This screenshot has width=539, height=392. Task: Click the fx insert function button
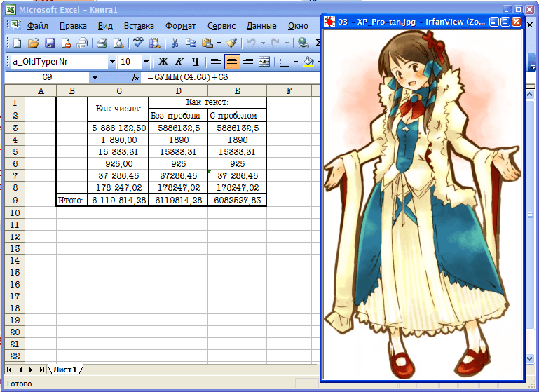point(135,77)
